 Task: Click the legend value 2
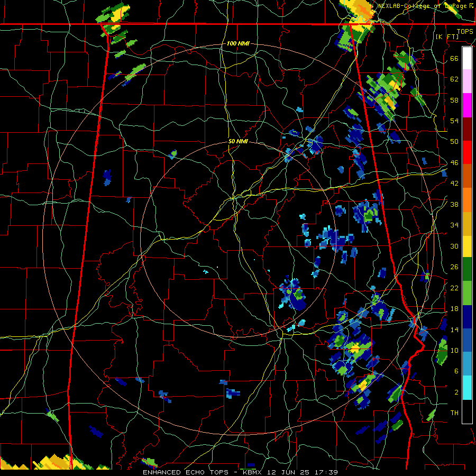pos(456,392)
